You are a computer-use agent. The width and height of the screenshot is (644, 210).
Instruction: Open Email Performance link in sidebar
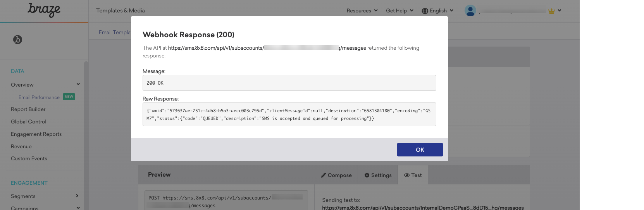(x=39, y=97)
